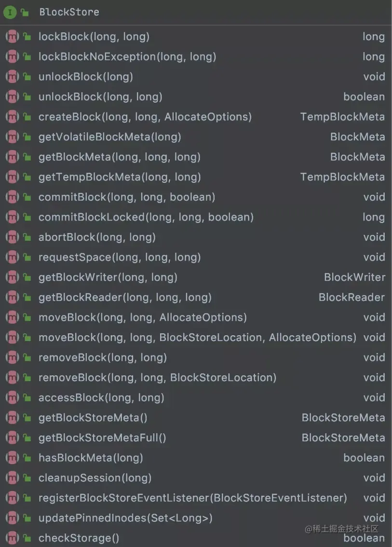Click the green public lock icon beside abortBlock

pyautogui.click(x=27, y=237)
